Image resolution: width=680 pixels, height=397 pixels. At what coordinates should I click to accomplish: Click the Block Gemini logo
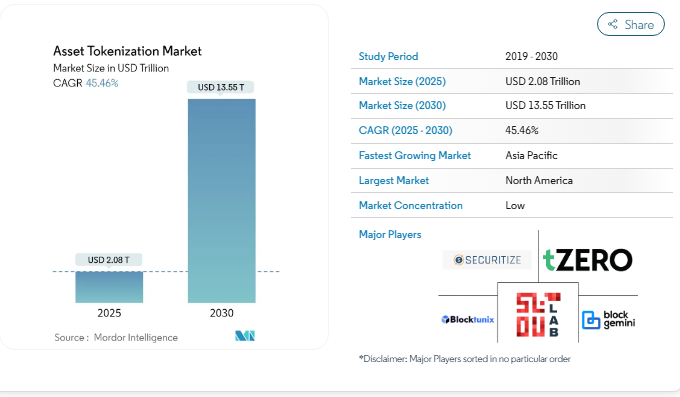point(608,320)
